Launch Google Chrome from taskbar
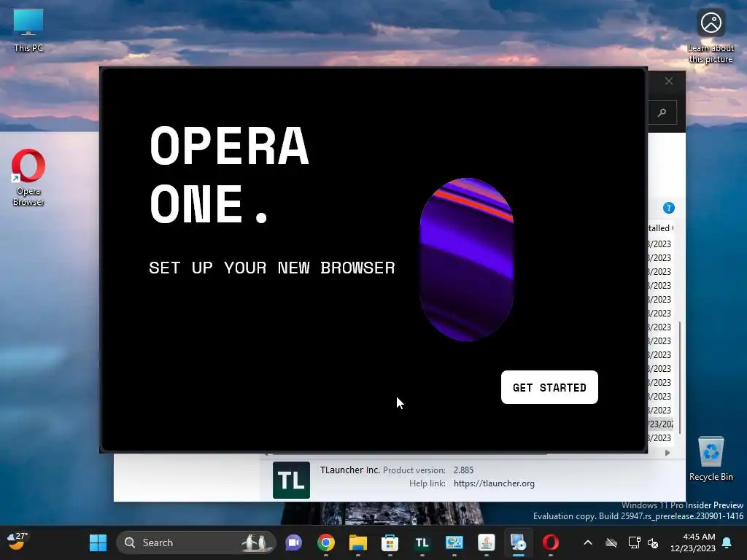 pyautogui.click(x=326, y=542)
